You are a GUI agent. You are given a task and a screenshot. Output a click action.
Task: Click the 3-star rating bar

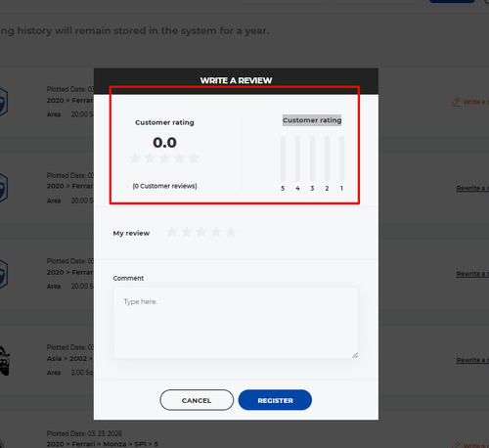312,158
